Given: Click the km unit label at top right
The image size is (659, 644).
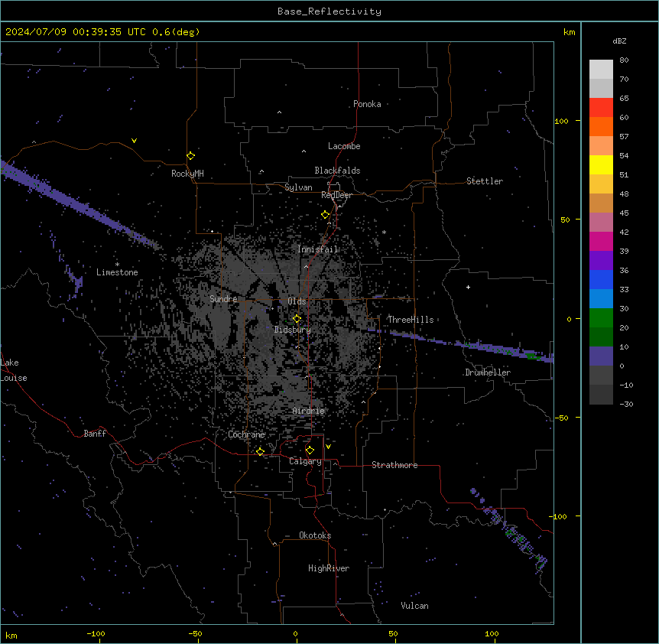Looking at the screenshot, I should coord(569,32).
